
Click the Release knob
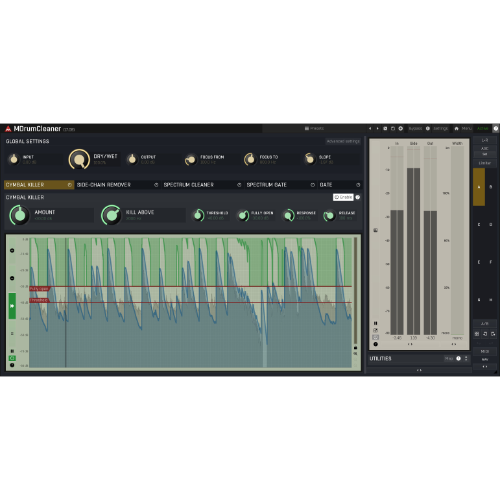pos(330,216)
